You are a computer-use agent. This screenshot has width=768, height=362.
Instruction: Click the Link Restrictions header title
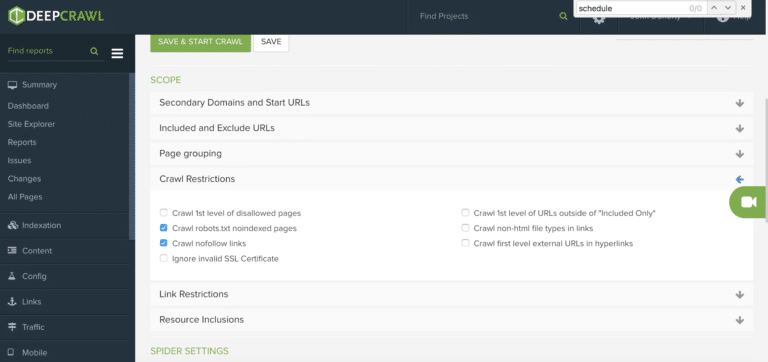coord(193,294)
